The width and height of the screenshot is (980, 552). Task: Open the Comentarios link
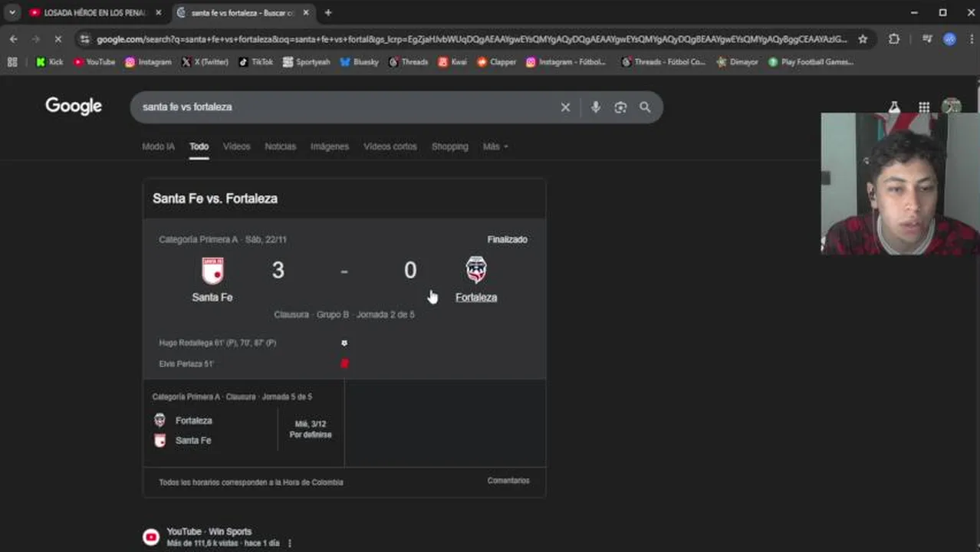point(508,481)
